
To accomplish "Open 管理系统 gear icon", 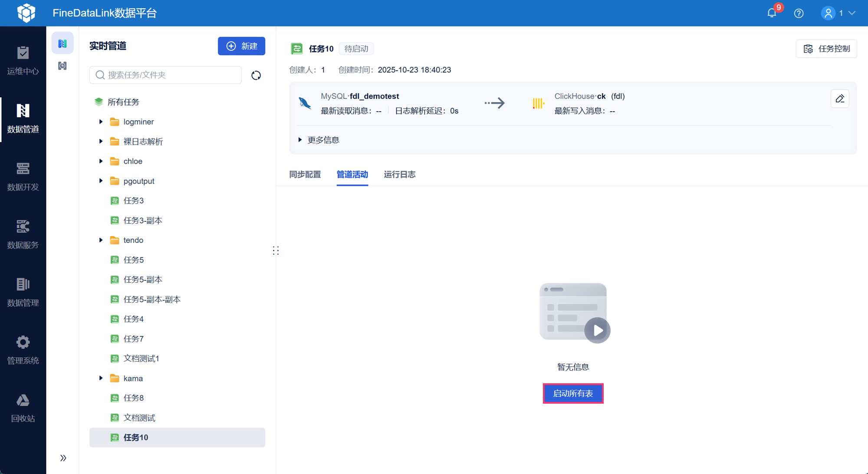I will click(x=23, y=350).
